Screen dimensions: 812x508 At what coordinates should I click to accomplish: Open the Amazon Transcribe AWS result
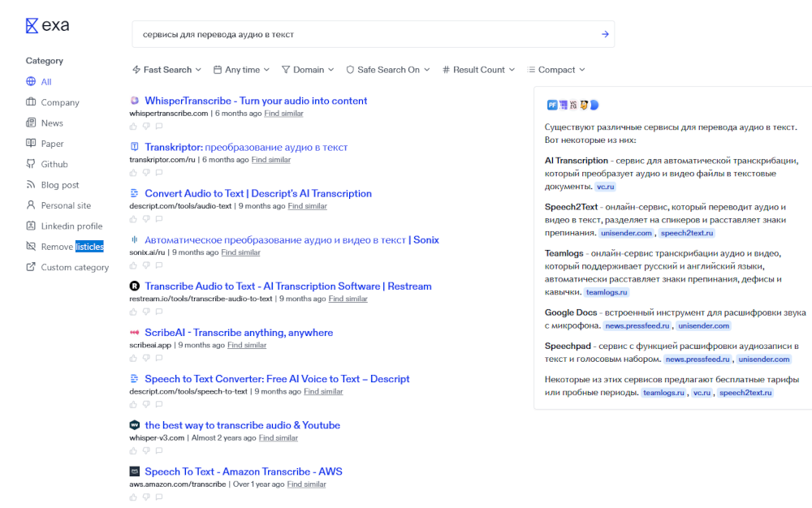244,471
